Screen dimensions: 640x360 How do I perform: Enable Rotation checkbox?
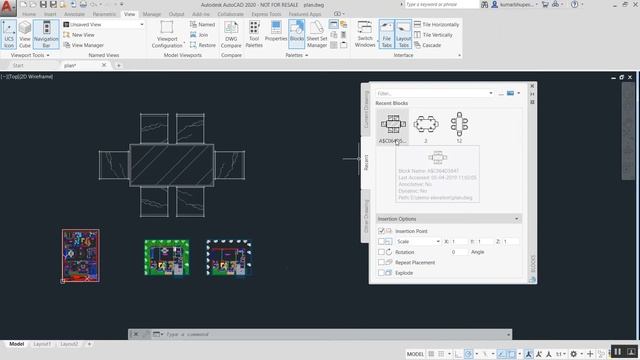381,252
